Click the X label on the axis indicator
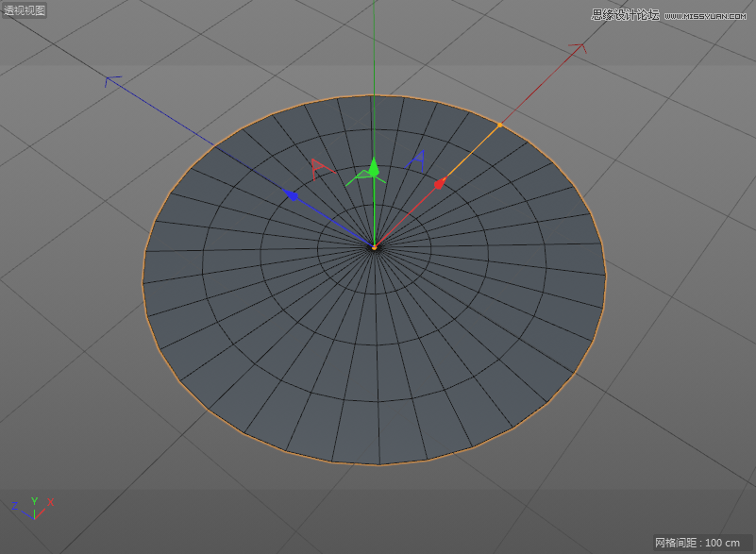 pyautogui.click(x=50, y=503)
